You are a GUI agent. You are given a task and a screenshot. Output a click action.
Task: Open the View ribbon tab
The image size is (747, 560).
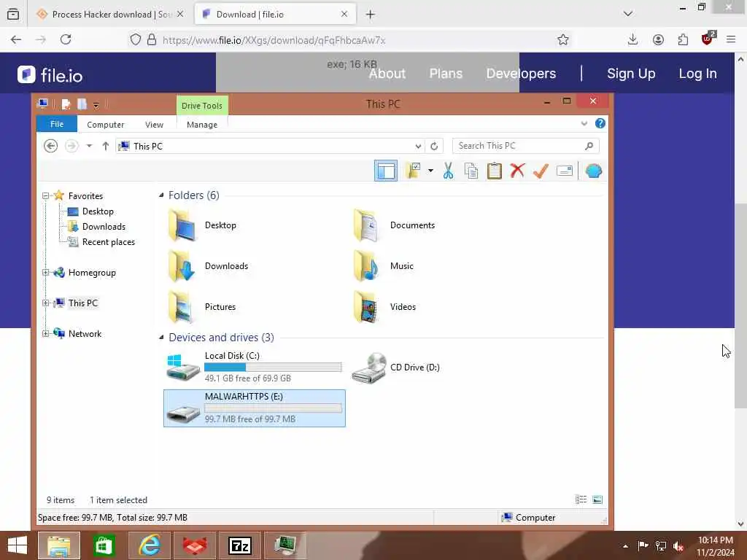[154, 124]
